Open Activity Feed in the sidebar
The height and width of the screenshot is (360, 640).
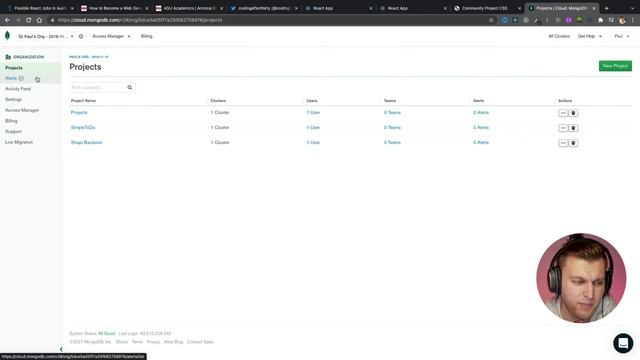point(18,89)
